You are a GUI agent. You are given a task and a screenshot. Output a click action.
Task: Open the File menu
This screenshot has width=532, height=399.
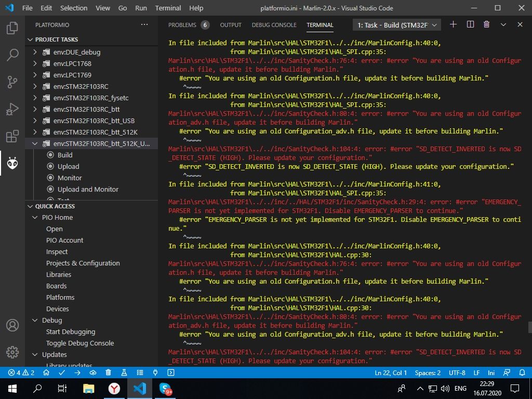pyautogui.click(x=27, y=8)
